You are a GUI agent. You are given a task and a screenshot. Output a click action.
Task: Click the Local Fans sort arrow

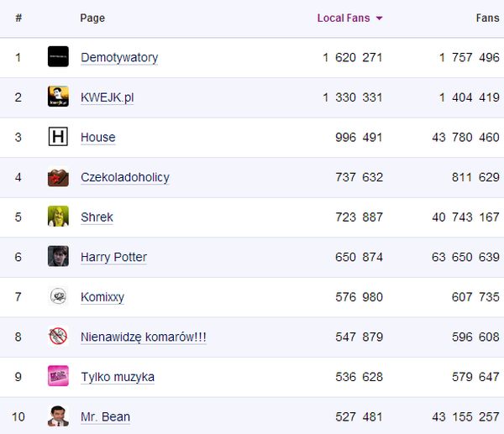pyautogui.click(x=380, y=18)
